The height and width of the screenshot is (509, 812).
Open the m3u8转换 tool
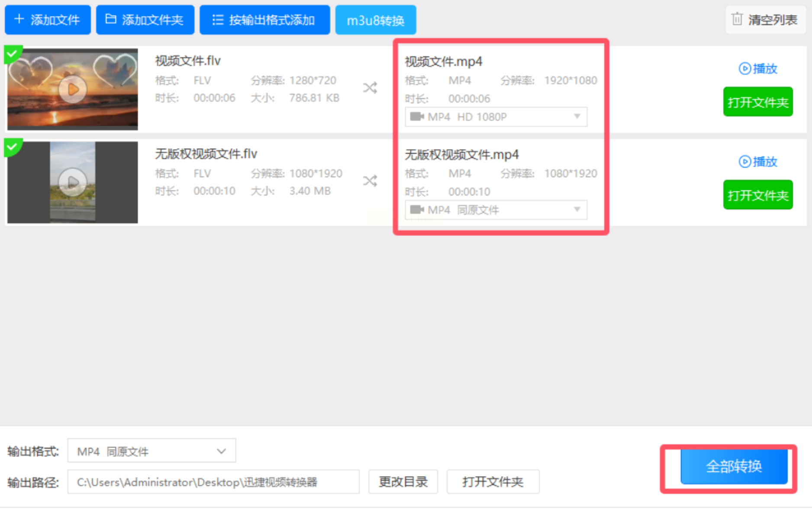coord(376,20)
